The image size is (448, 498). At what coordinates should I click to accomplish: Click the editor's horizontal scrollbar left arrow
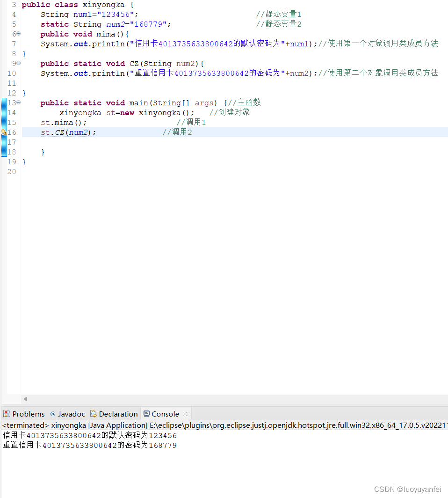coord(25,399)
